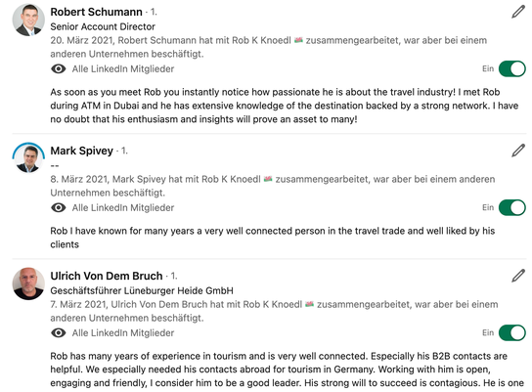The height and width of the screenshot is (392, 532).
Task: Open Ulrich Von Dem Bruch's profile photo
Action: pyautogui.click(x=28, y=283)
